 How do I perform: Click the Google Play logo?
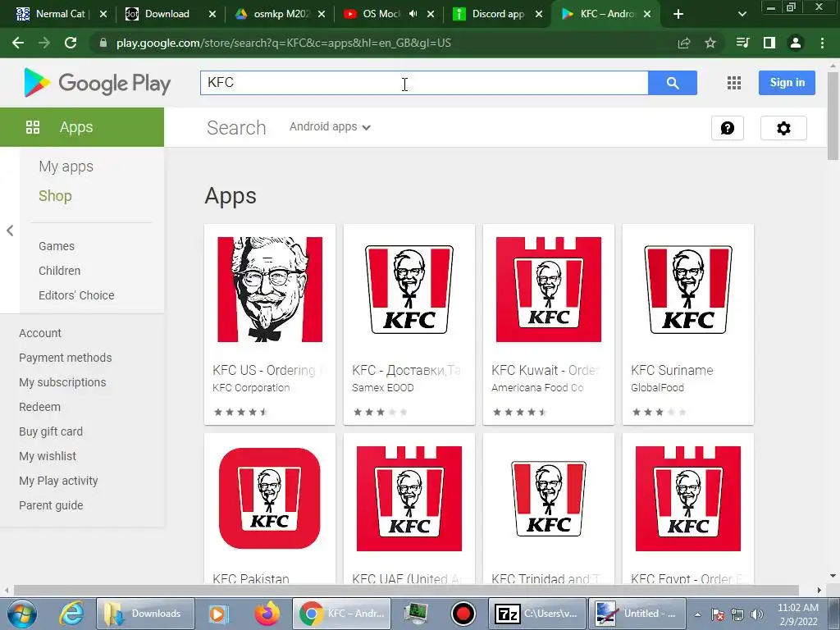98,83
